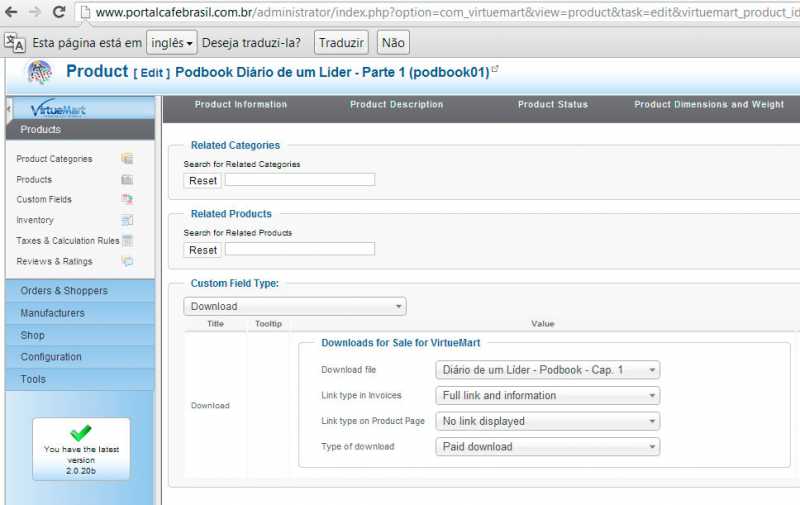Click the Inventory sidebar icon
800x505 pixels.
pos(127,220)
